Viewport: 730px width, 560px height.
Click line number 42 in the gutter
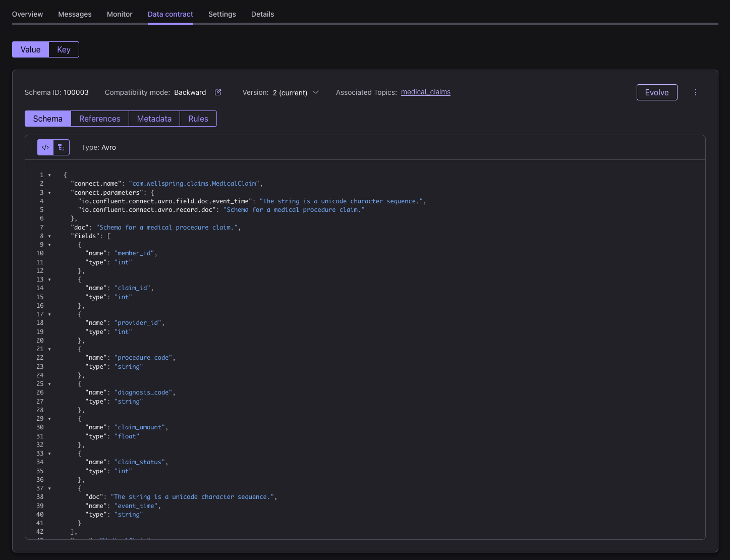(x=40, y=532)
